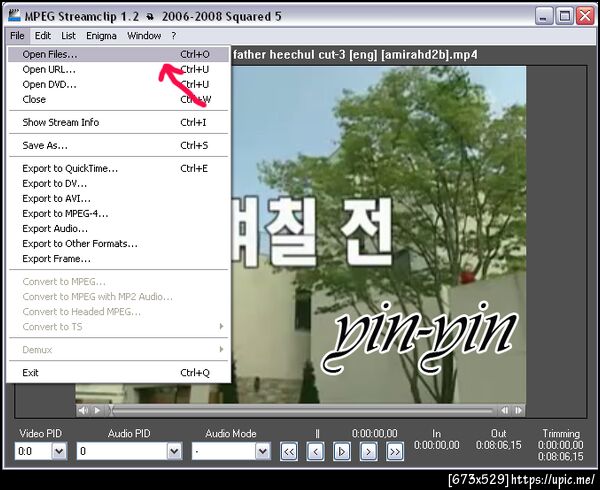This screenshot has height=490, width=600.
Task: Maximize the MPEG Streamclip window
Action: (565, 16)
